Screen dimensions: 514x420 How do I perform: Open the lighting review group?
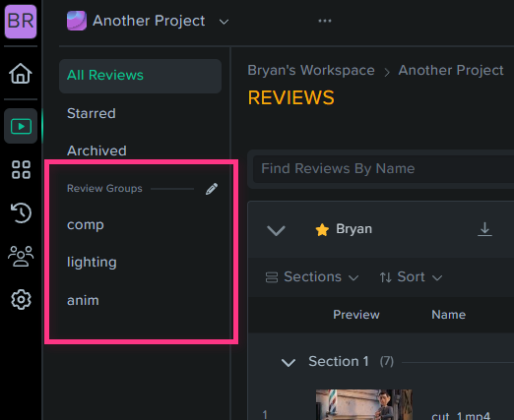pos(92,263)
